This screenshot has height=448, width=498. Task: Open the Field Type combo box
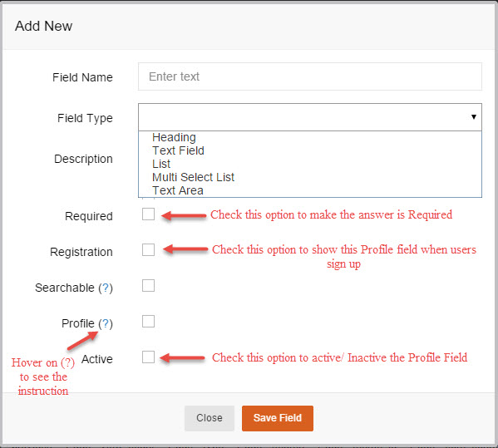click(310, 117)
